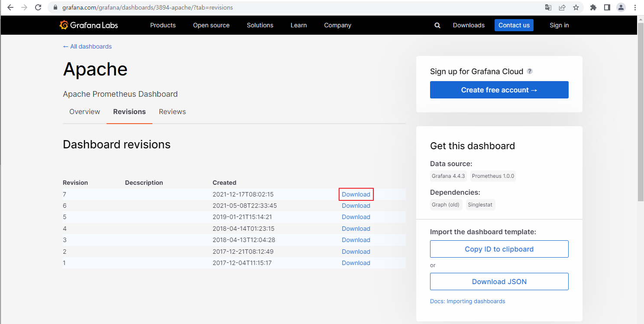This screenshot has height=324, width=644.
Task: Open the extensions puzzle icon
Action: (593, 7)
